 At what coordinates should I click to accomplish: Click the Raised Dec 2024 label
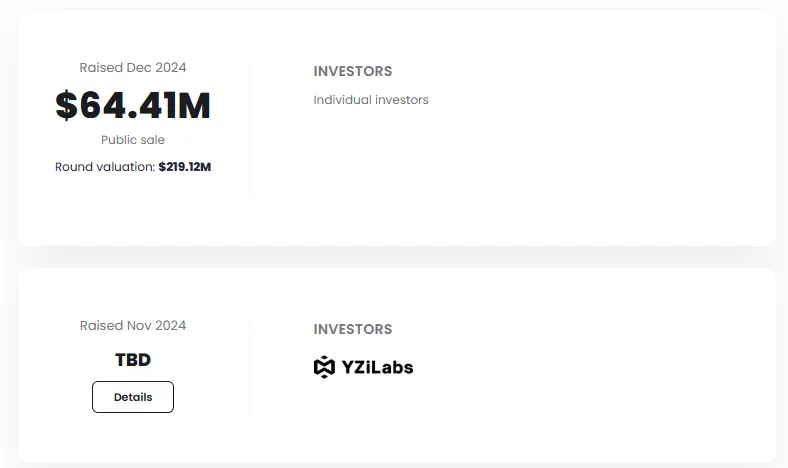click(133, 67)
